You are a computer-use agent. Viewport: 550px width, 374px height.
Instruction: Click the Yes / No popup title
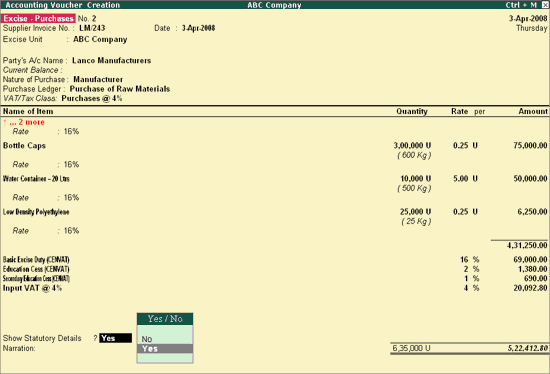(165, 319)
